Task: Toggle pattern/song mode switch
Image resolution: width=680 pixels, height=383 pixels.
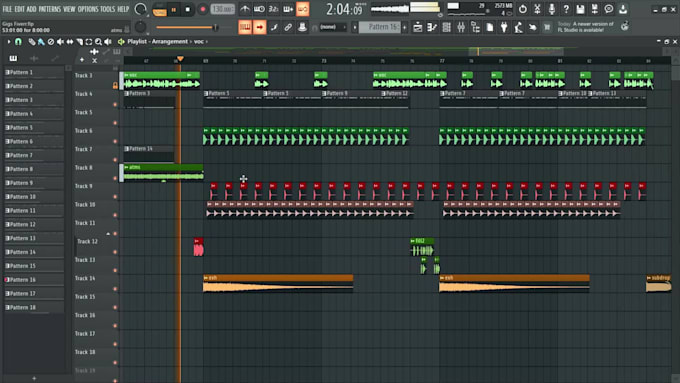Action: pyautogui.click(x=159, y=10)
